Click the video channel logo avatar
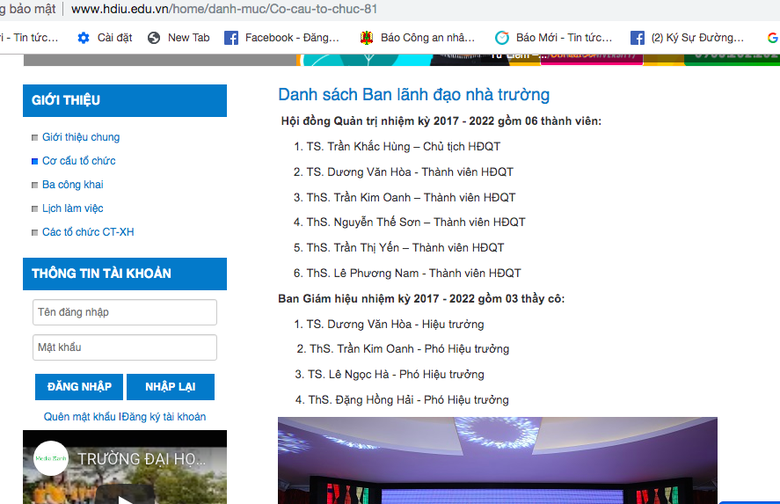780x504 pixels. click(x=51, y=458)
